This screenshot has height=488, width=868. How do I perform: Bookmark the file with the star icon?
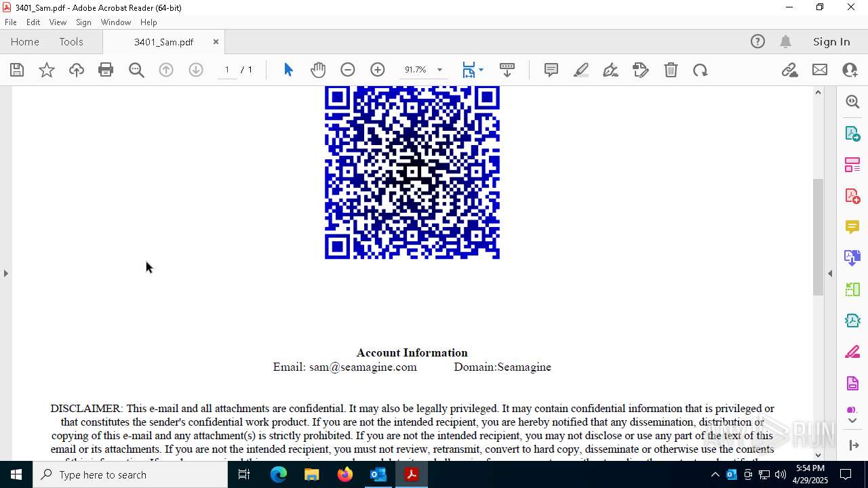[x=47, y=70]
